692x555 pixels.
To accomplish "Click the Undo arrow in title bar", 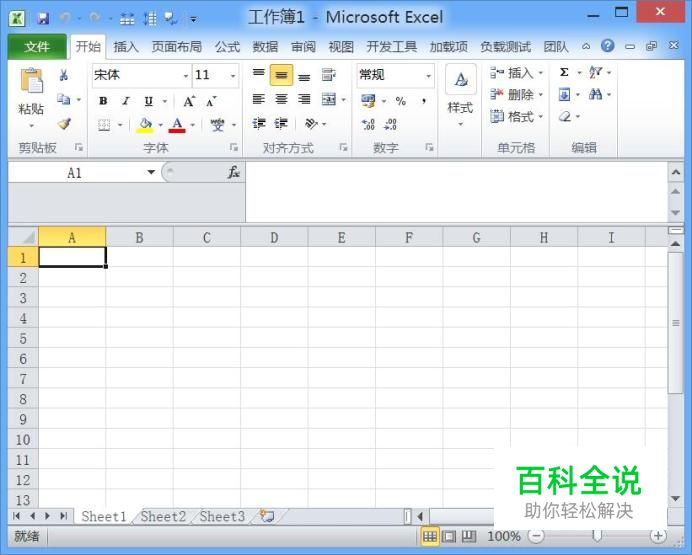I will pos(65,18).
